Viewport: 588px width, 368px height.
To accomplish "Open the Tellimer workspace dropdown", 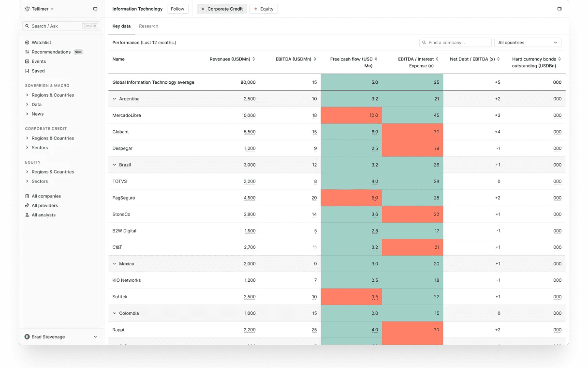I will (x=39, y=9).
